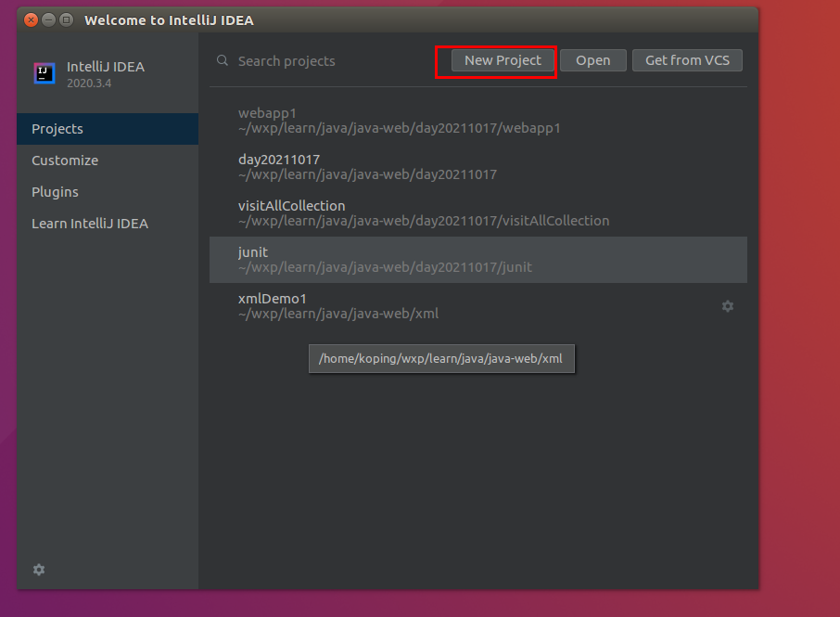Open the day20211017 recent project

pyautogui.click(x=477, y=167)
